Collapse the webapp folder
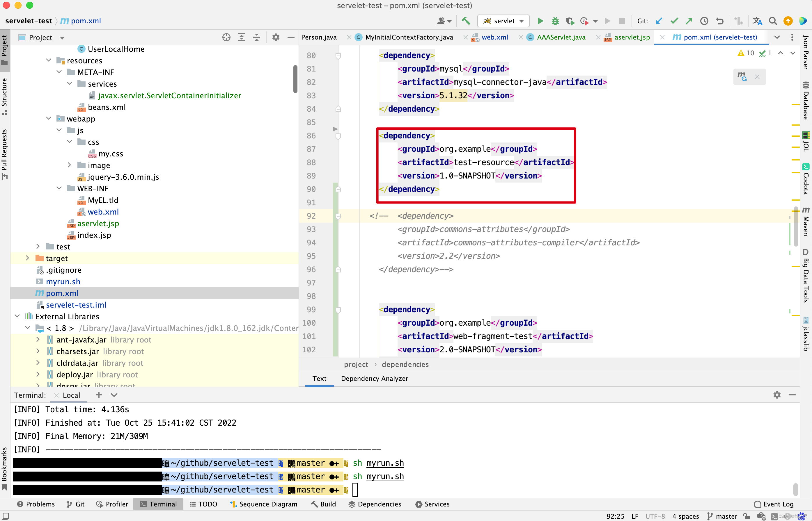 point(49,118)
